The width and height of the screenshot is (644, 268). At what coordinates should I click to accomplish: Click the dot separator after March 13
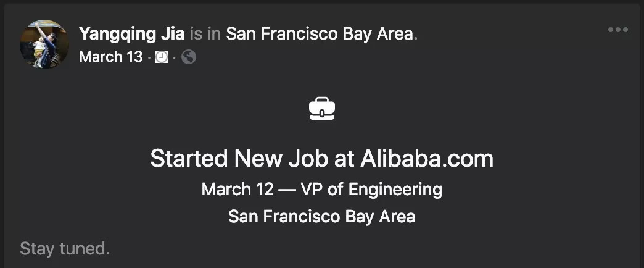coord(149,57)
